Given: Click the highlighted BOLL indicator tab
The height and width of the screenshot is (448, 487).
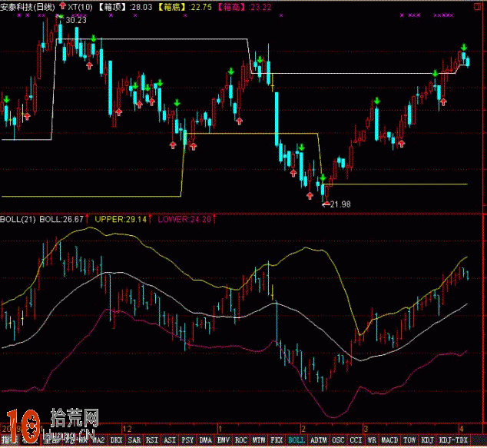Looking at the screenshot, I should [296, 440].
